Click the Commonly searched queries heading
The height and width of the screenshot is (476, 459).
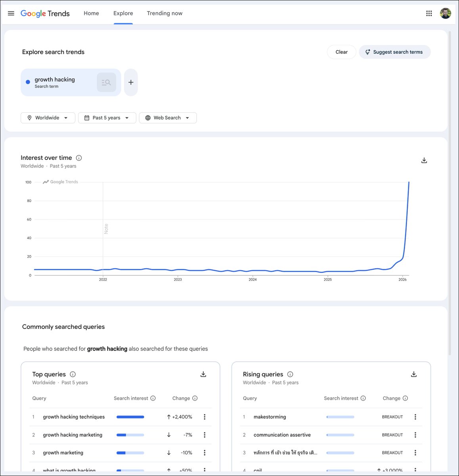pos(63,327)
